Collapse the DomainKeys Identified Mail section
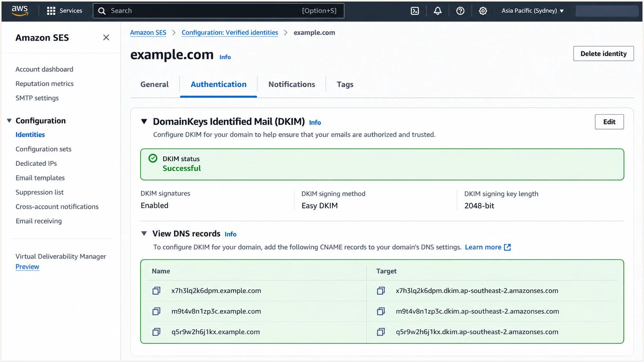Viewport: 644px width, 362px height. [144, 122]
